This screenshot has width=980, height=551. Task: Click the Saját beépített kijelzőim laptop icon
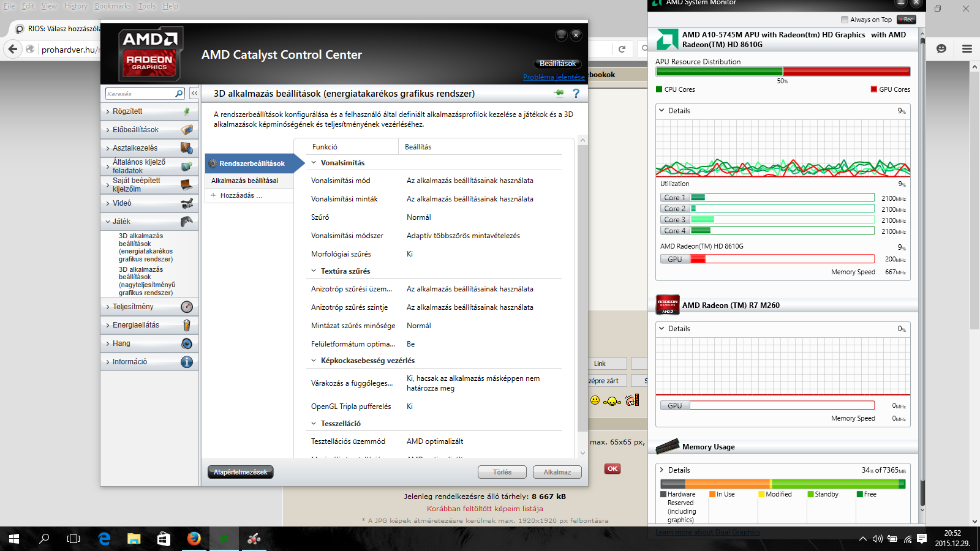[187, 184]
